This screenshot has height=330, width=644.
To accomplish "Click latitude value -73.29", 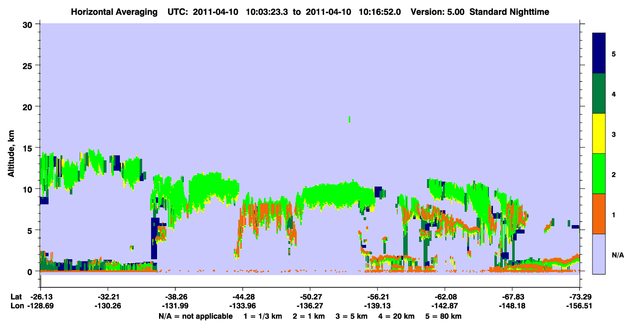I will tap(580, 297).
